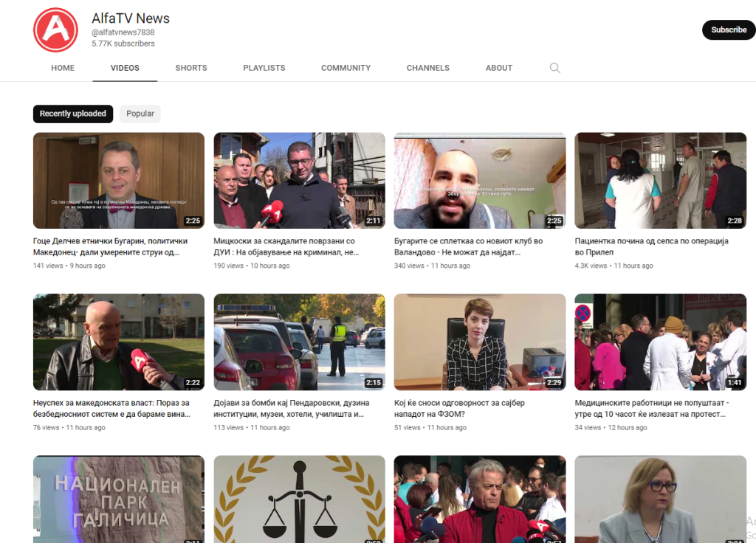Open thumbnail of Бугарите се сплеткаа video

480,180
